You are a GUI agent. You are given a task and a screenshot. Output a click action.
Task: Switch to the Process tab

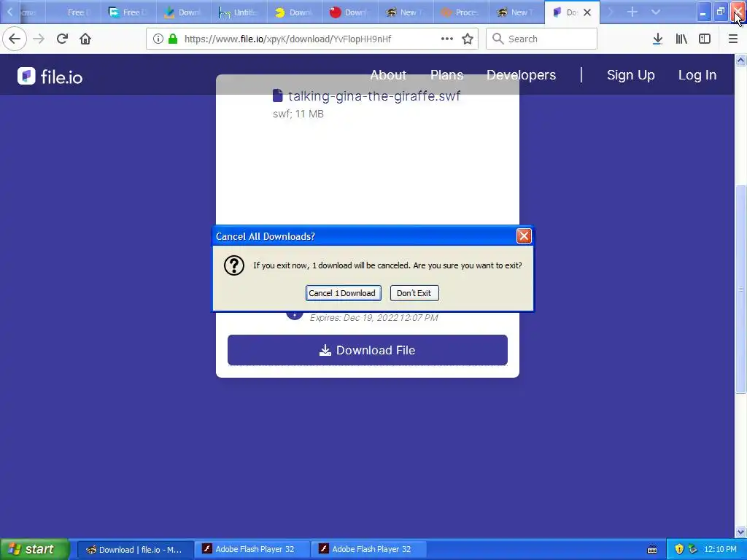(461, 12)
